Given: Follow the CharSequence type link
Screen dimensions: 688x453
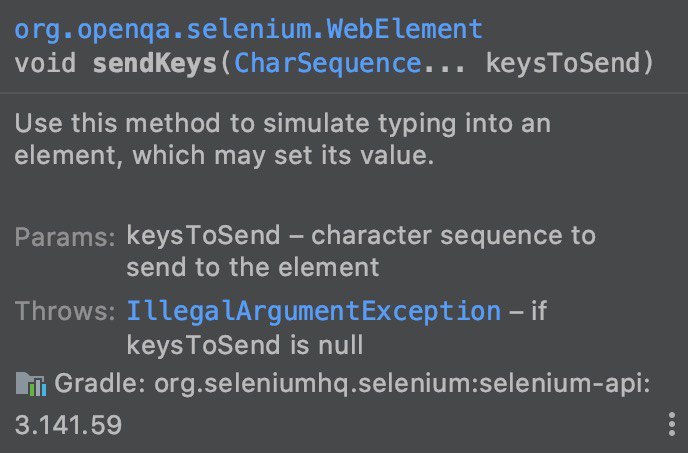Looking at the screenshot, I should click(x=328, y=63).
